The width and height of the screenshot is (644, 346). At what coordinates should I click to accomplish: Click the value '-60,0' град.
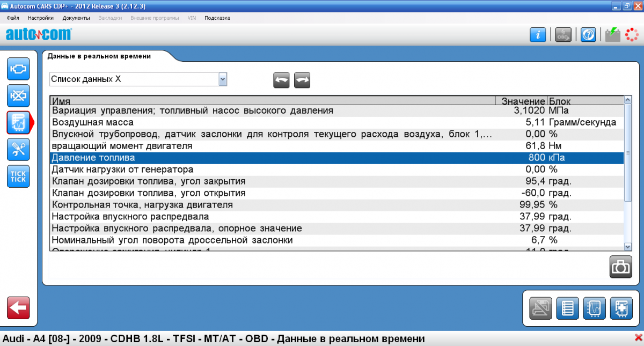click(x=533, y=193)
